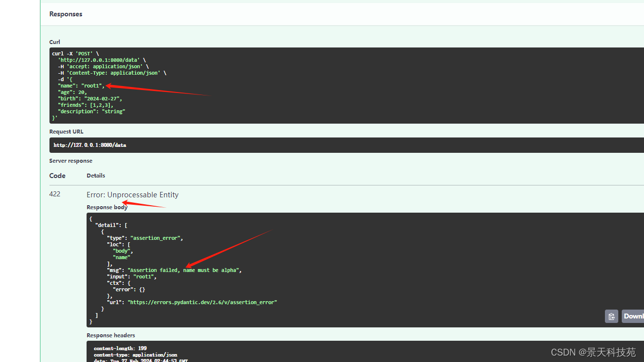The width and height of the screenshot is (644, 362).
Task: Open the errors.pydantic.dev assertion_error URL
Action: (x=202, y=302)
